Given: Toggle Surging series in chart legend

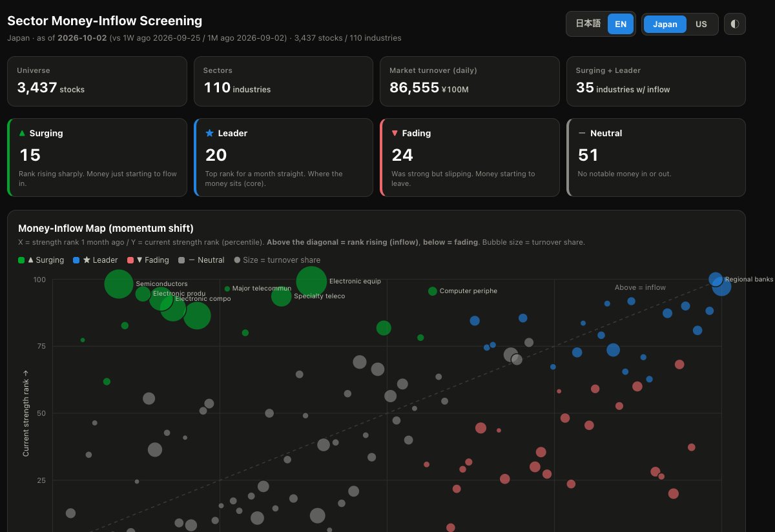Looking at the screenshot, I should [x=41, y=260].
